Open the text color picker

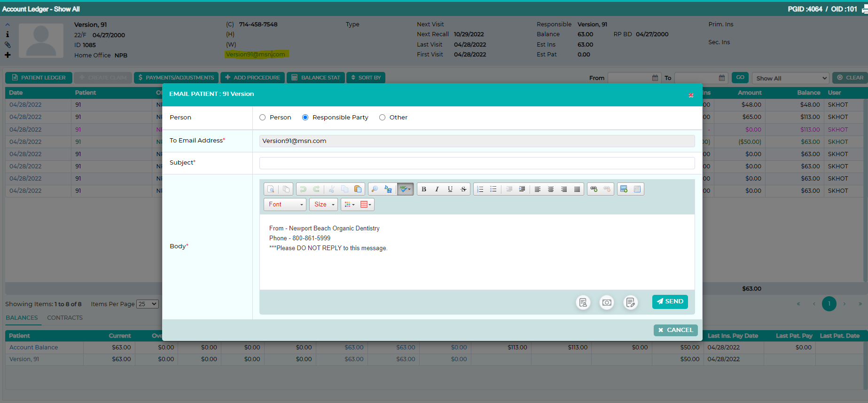click(x=349, y=205)
